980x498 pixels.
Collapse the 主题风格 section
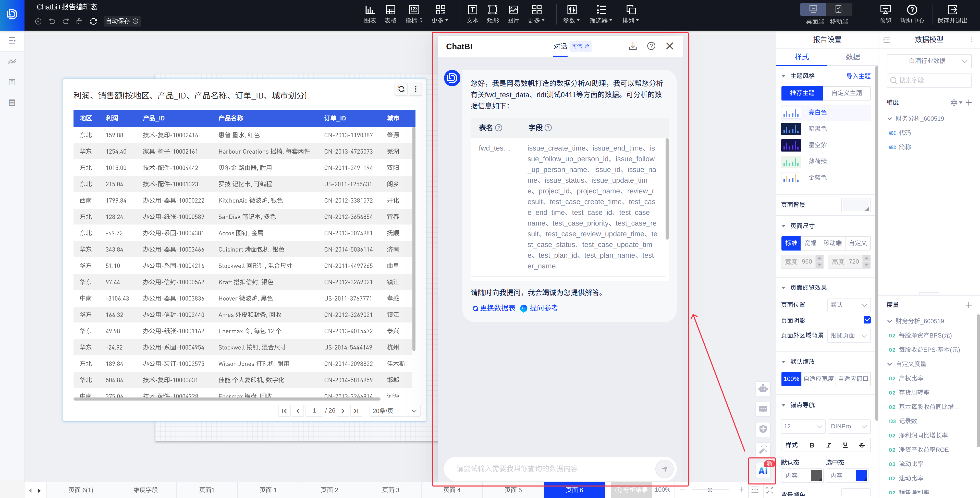[783, 76]
